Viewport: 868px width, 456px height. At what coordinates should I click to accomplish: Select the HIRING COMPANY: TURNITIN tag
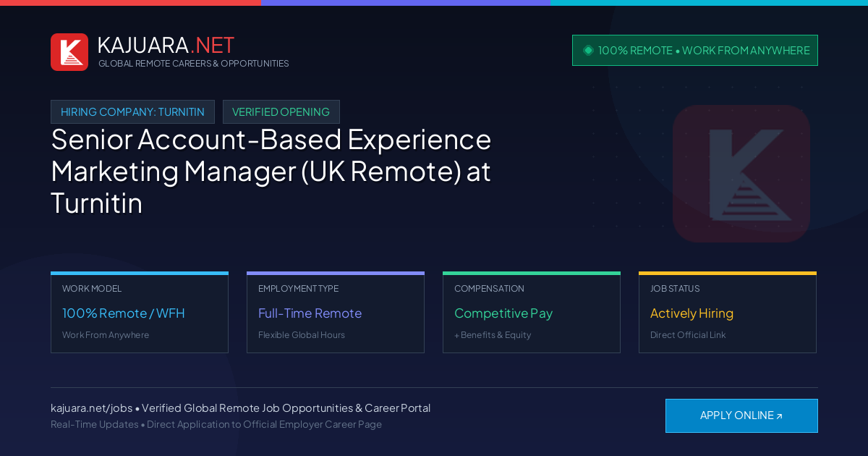click(x=132, y=112)
